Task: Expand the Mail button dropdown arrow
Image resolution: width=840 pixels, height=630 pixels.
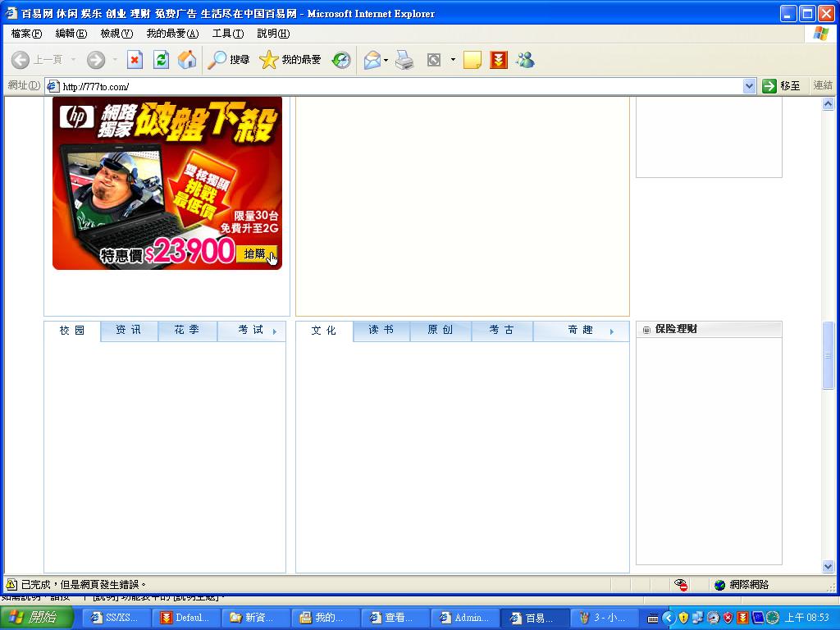Action: coord(386,60)
